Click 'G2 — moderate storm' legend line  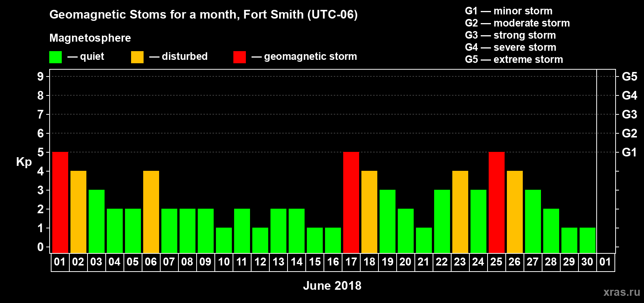point(517,23)
